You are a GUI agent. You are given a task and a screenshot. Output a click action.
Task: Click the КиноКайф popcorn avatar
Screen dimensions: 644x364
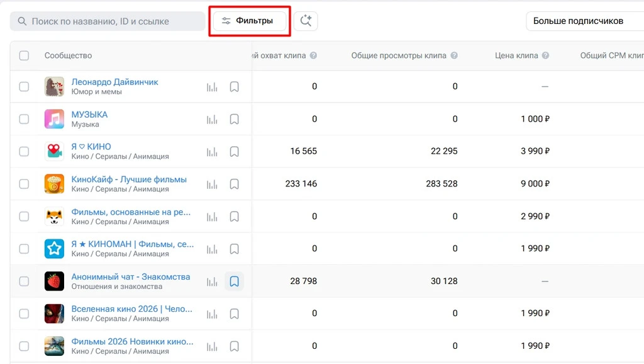click(54, 184)
